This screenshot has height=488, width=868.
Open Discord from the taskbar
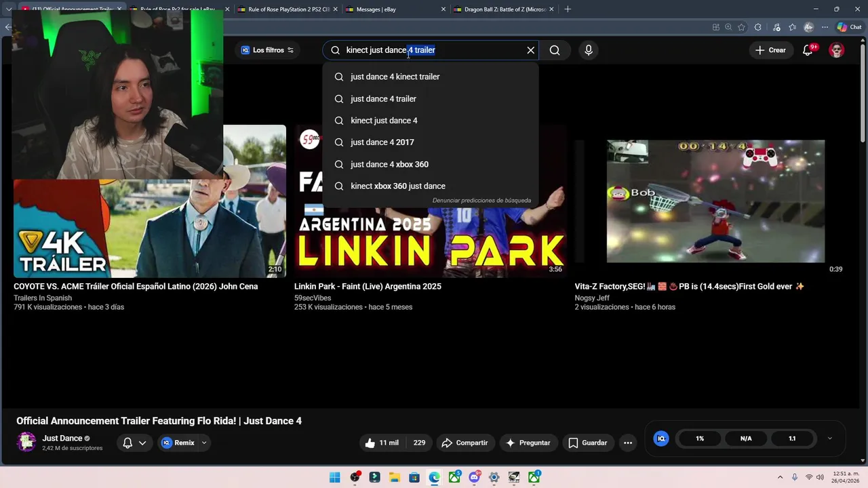(474, 477)
